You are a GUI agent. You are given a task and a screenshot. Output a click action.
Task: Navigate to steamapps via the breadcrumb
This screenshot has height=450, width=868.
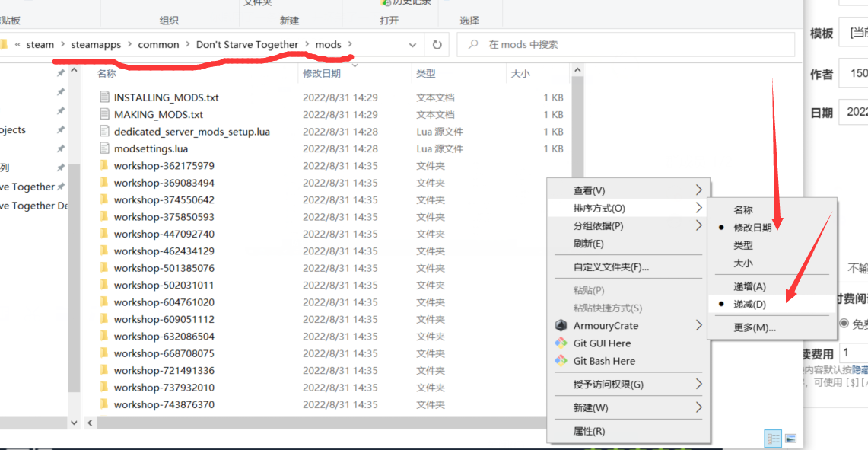[96, 45]
